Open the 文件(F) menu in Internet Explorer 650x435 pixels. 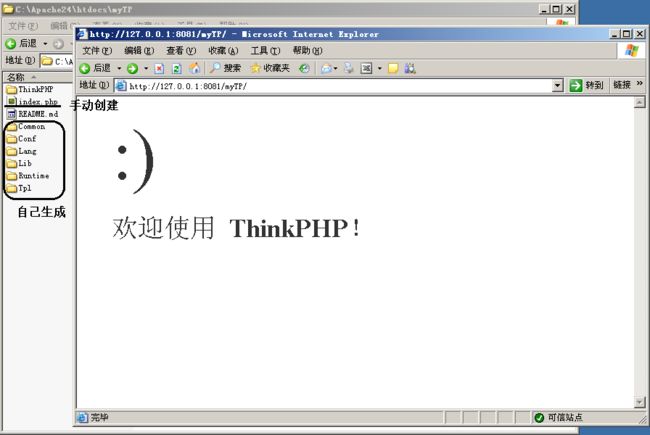tap(97, 51)
